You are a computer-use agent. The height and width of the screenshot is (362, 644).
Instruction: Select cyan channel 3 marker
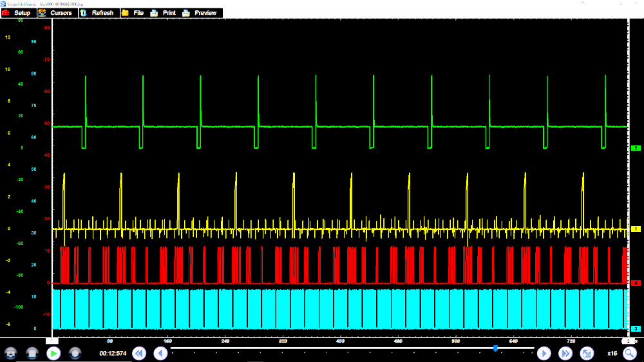click(636, 329)
